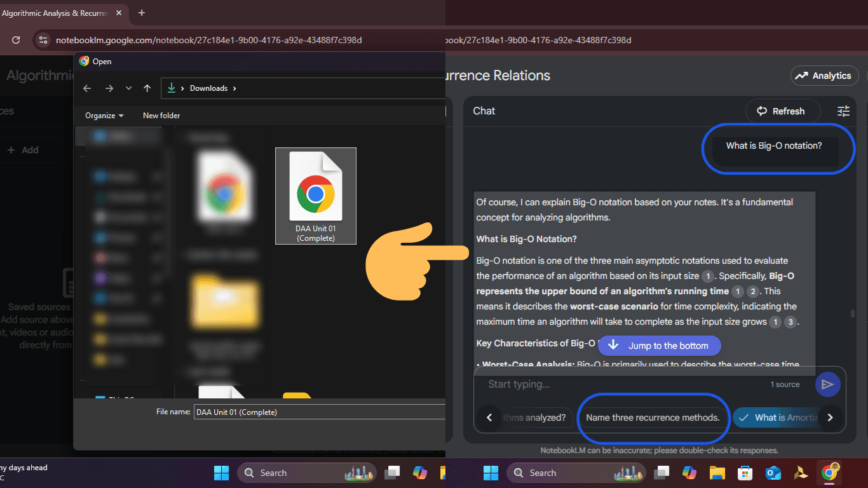Go up one folder level in the Open dialog
Viewport: 868px width, 488px height.
coord(147,88)
